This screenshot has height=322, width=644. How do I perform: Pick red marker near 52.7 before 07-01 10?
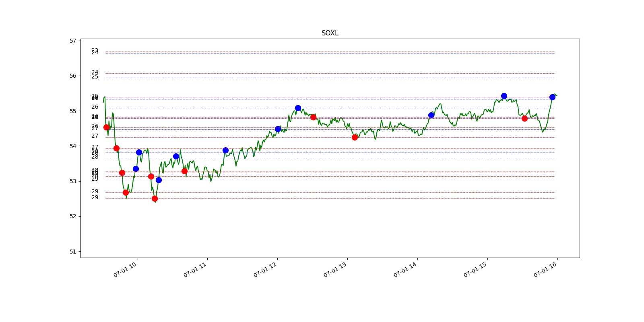click(x=126, y=192)
